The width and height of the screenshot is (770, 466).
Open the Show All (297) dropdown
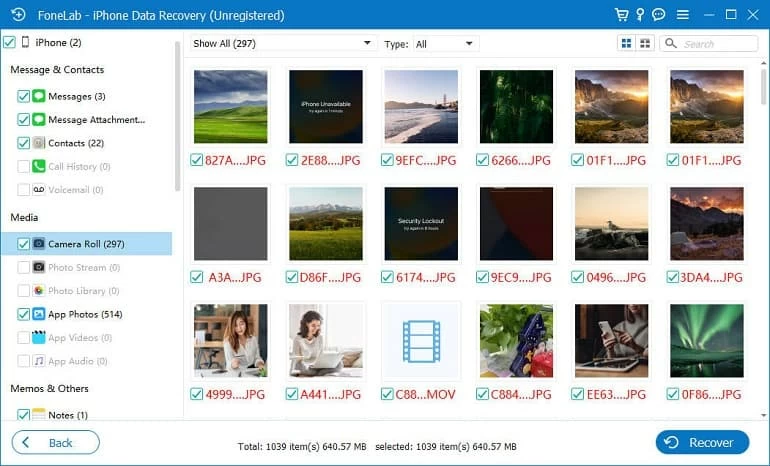(282, 44)
